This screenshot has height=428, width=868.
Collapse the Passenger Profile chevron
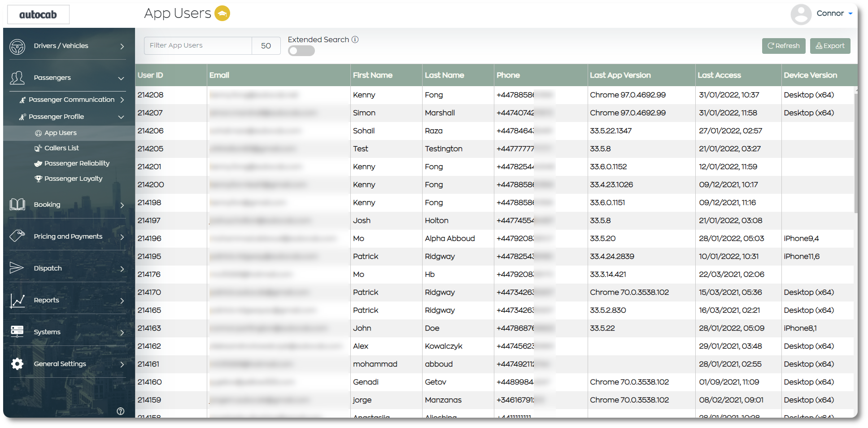pyautogui.click(x=121, y=117)
